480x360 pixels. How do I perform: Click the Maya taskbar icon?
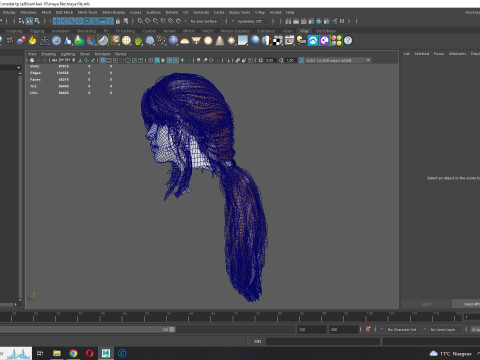[106, 353]
